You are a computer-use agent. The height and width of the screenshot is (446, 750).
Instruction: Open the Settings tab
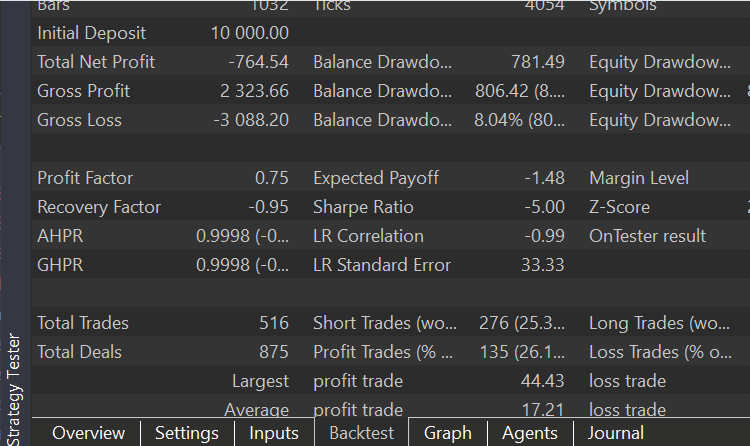click(187, 433)
